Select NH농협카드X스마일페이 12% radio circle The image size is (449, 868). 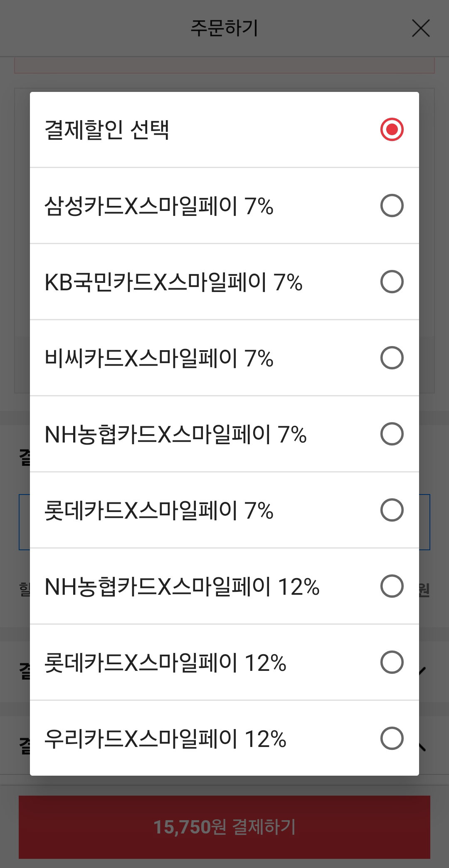tap(392, 586)
